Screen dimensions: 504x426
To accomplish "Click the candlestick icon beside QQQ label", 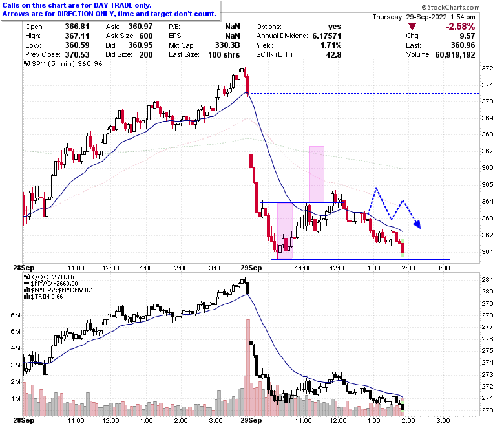I will pyautogui.click(x=27, y=277).
